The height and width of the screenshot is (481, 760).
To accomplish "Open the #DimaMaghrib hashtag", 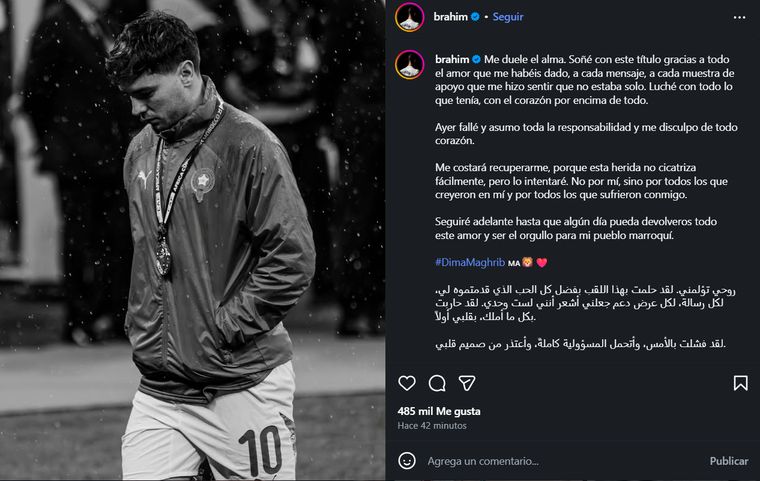I will tap(470, 262).
